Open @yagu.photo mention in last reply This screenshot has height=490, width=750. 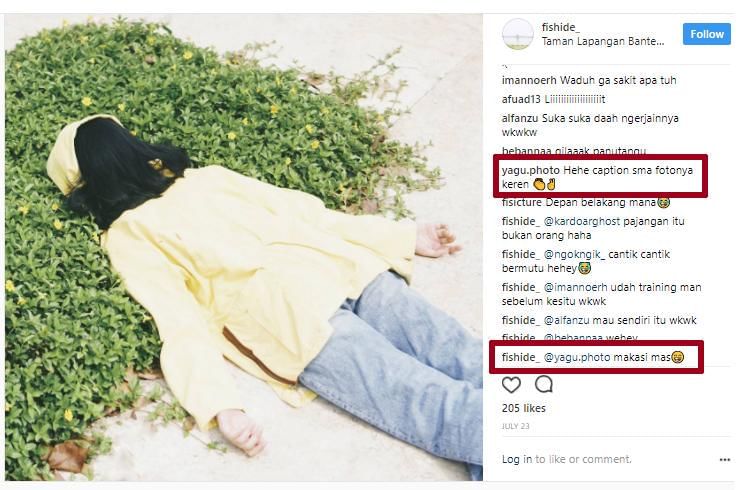point(577,357)
